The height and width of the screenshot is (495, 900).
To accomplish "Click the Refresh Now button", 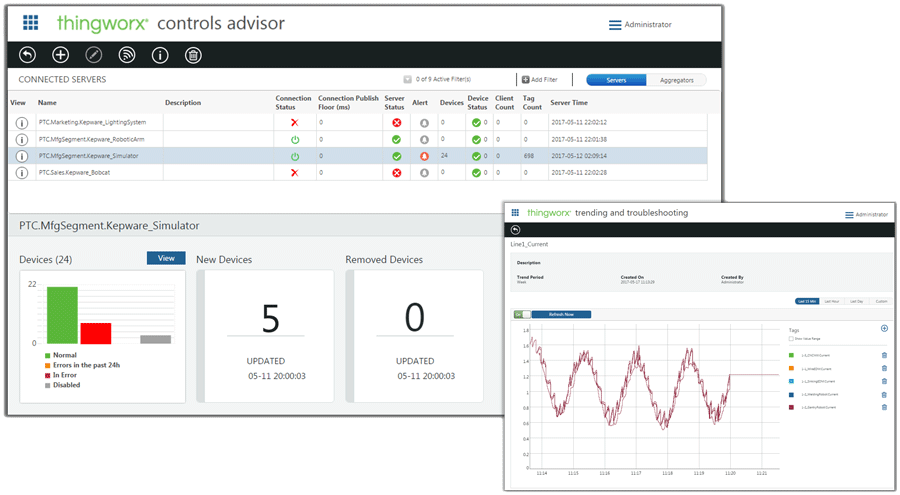I will click(x=561, y=315).
